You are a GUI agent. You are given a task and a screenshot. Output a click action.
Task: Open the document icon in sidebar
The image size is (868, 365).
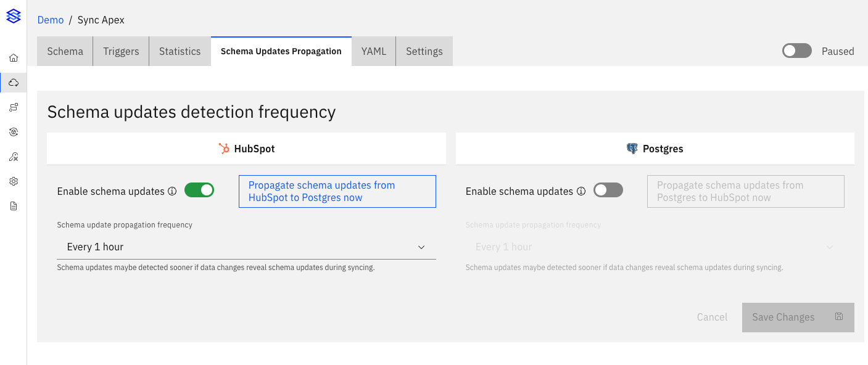[x=14, y=206]
